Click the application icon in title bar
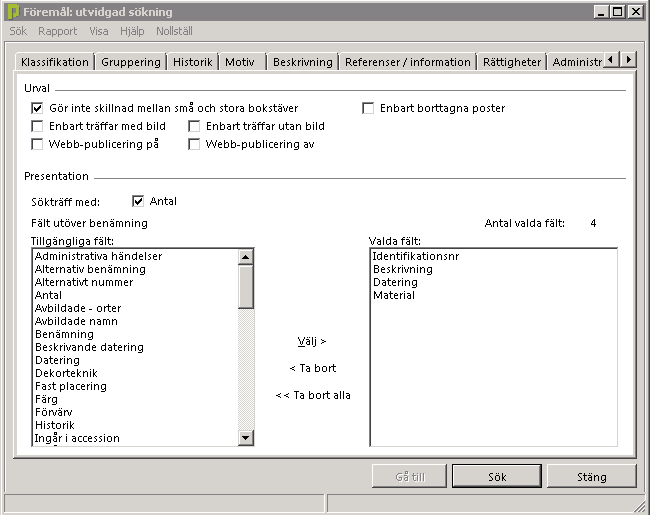 tap(13, 12)
